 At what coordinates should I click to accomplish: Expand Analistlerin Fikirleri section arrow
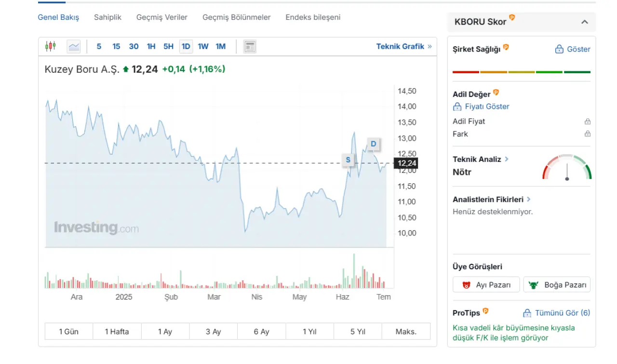pos(529,199)
